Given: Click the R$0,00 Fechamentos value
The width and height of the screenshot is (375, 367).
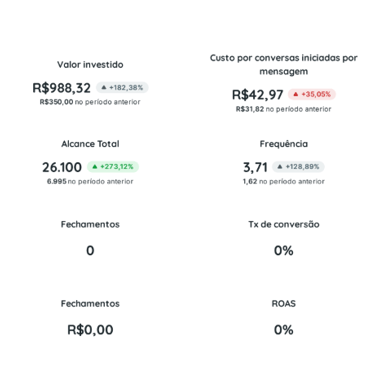Looking at the screenshot, I should coord(90,330).
